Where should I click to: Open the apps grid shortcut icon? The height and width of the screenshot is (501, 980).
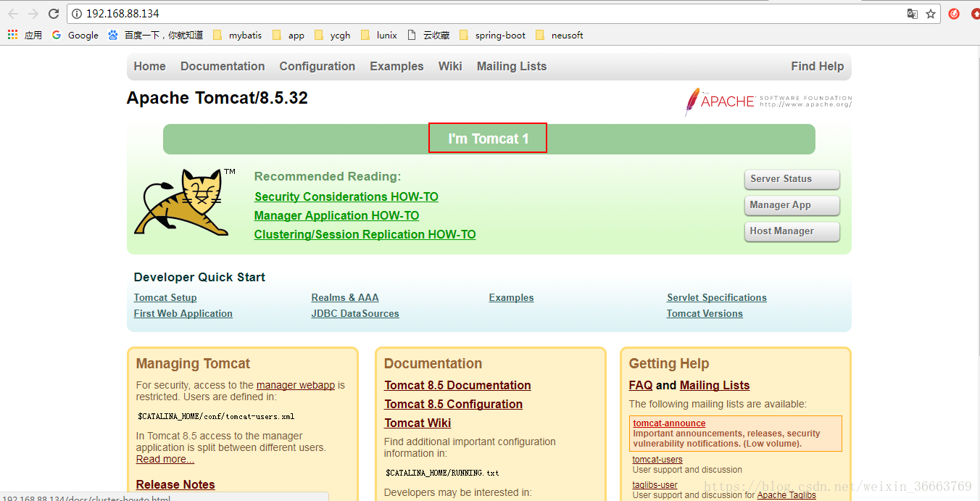(12, 35)
